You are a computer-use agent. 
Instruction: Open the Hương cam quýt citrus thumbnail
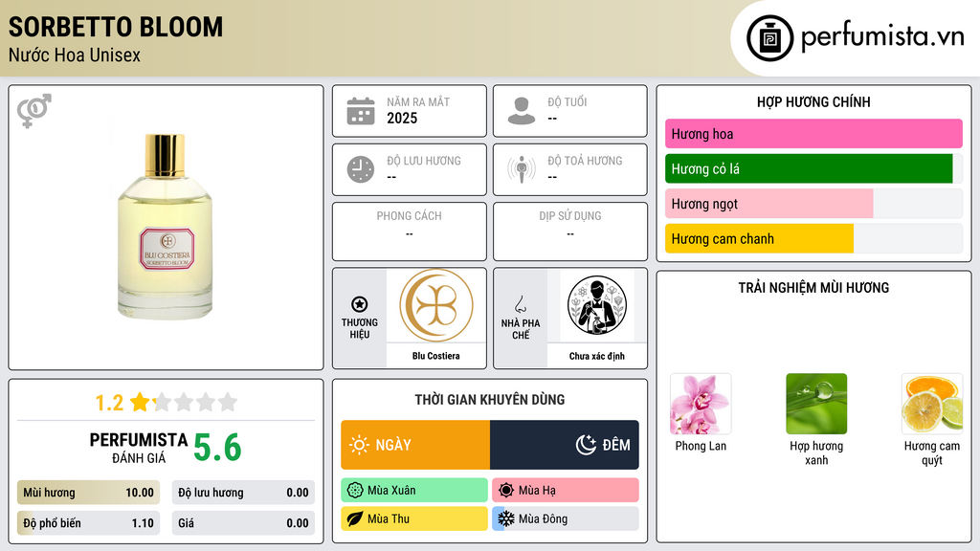click(932, 405)
